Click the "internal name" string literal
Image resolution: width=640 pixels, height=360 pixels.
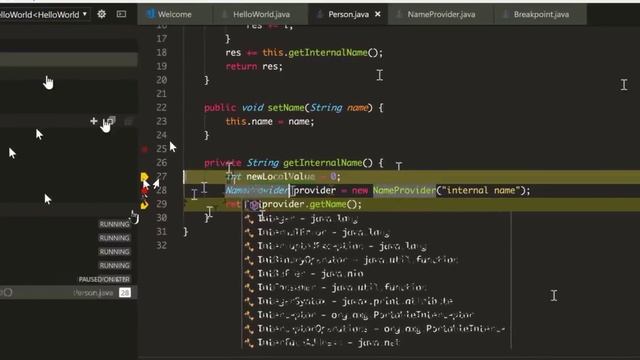[481, 191]
